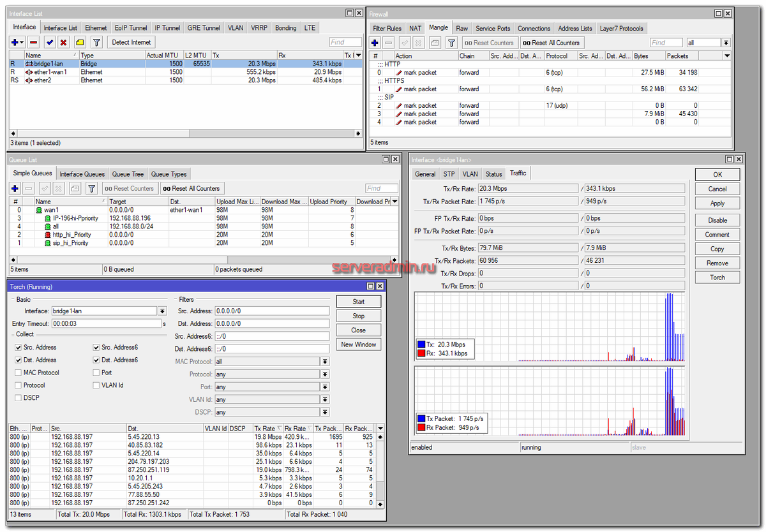Viewport: 766px width, 532px height.
Task: Open Torch Port filter dropdown
Action: click(x=325, y=387)
